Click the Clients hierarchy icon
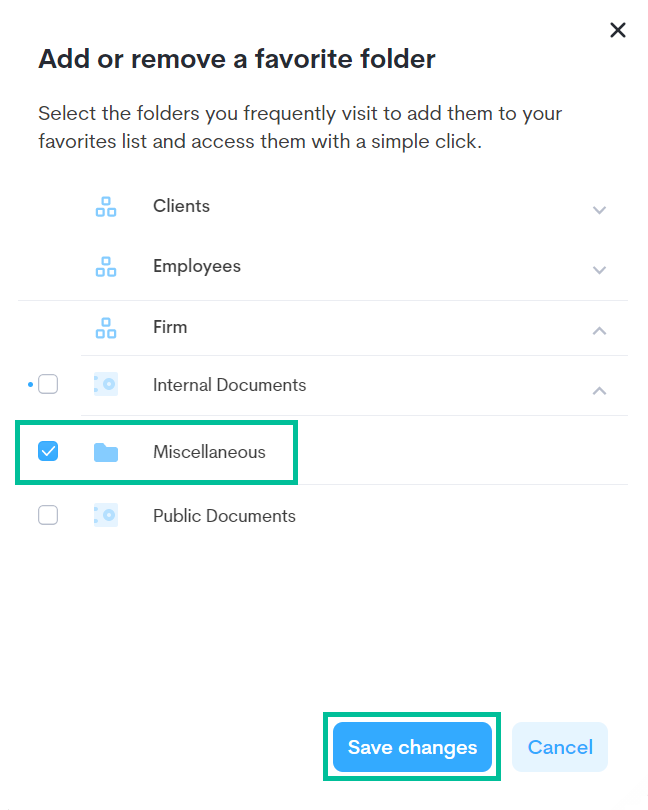This screenshot has width=648, height=810. 106,207
